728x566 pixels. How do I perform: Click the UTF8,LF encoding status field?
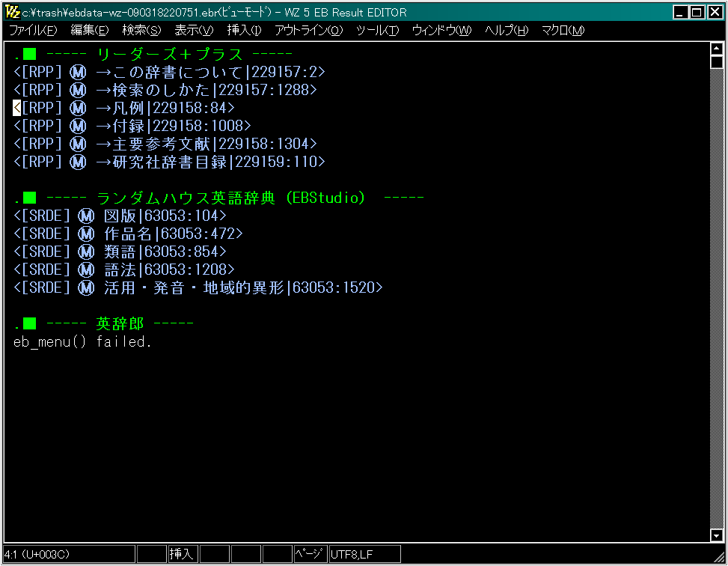[365, 554]
